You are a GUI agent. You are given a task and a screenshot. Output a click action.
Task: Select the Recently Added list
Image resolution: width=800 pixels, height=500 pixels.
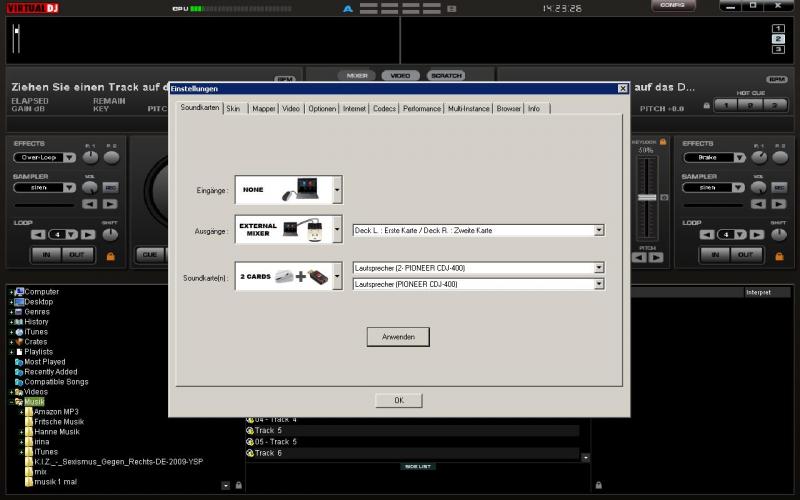point(51,372)
